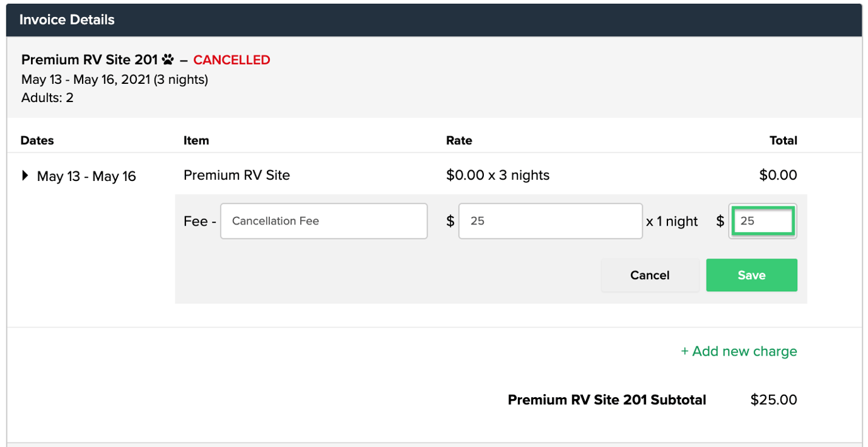Click the Invoice Details header bar
This screenshot has width=868, height=447.
click(434, 20)
